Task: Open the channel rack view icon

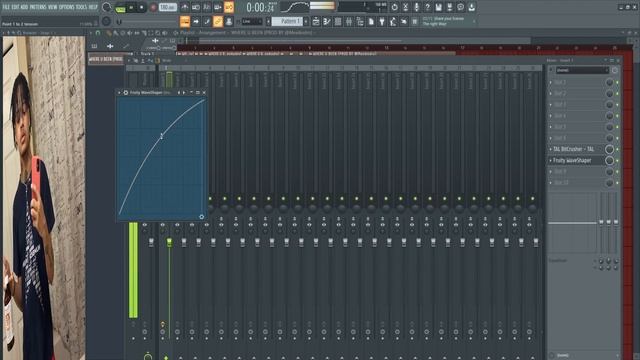Action: point(338,21)
